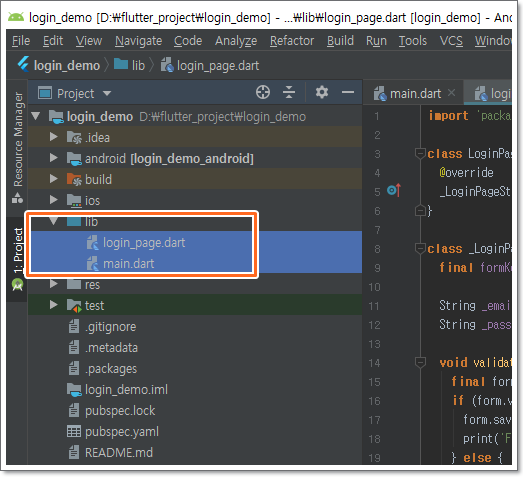The height and width of the screenshot is (477, 524).
Task: Click the Flutter logo in breadcrumb bar
Action: 24,64
